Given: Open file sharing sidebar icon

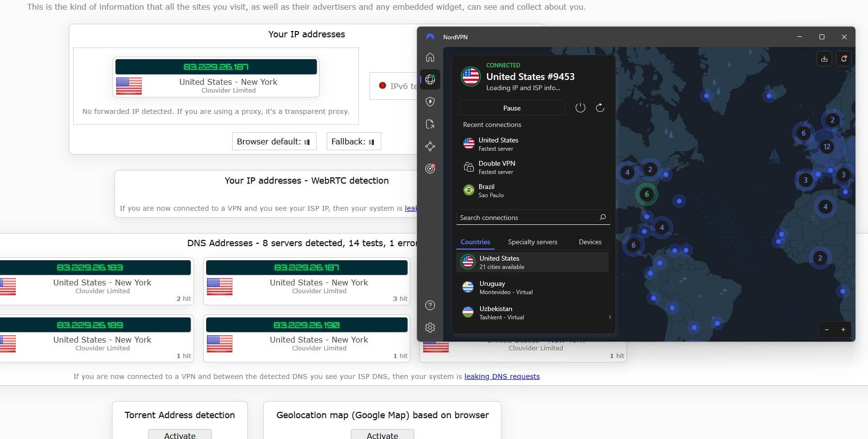Looking at the screenshot, I should pos(430,124).
